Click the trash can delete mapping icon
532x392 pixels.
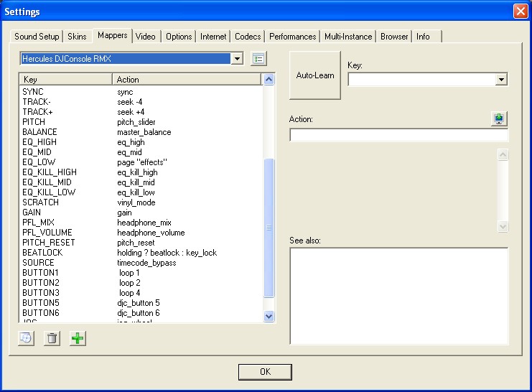(52, 338)
